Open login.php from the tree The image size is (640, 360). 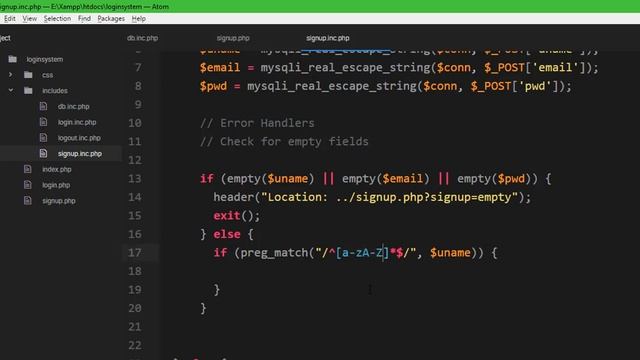coord(56,185)
